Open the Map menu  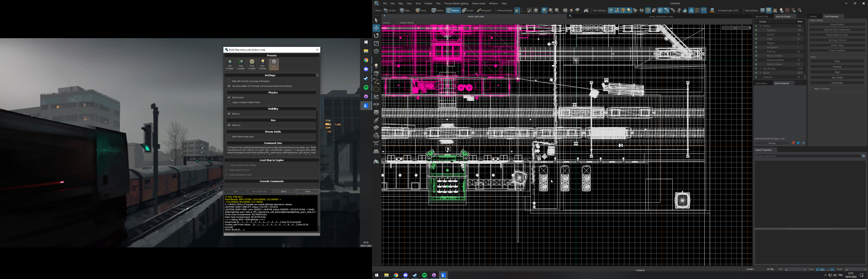(x=401, y=3)
